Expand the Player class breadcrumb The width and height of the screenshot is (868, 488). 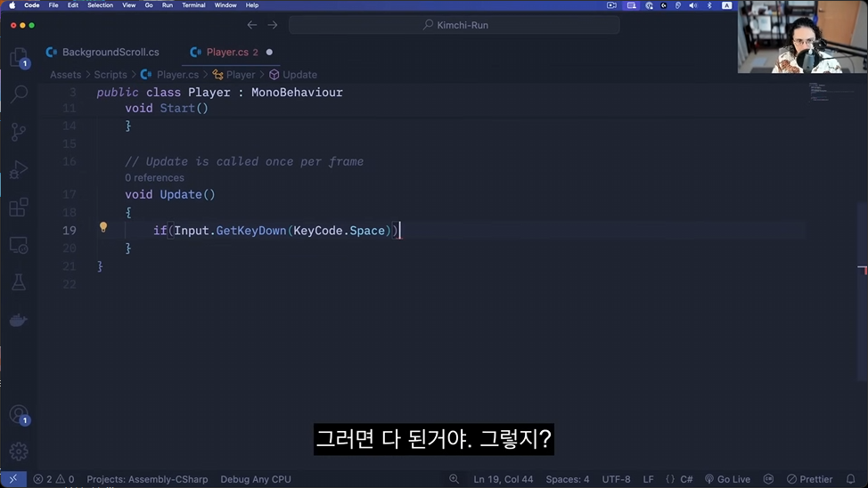click(234, 75)
